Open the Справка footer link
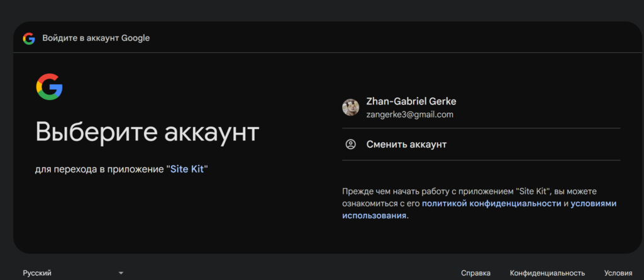Screen dimensions: 644x280 pyautogui.click(x=475, y=273)
